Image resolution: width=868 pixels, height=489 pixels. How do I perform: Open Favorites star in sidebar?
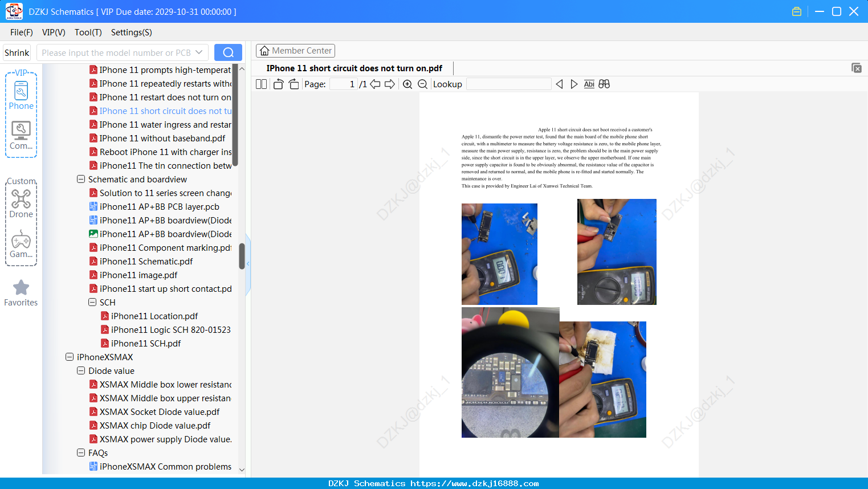pos(21,293)
